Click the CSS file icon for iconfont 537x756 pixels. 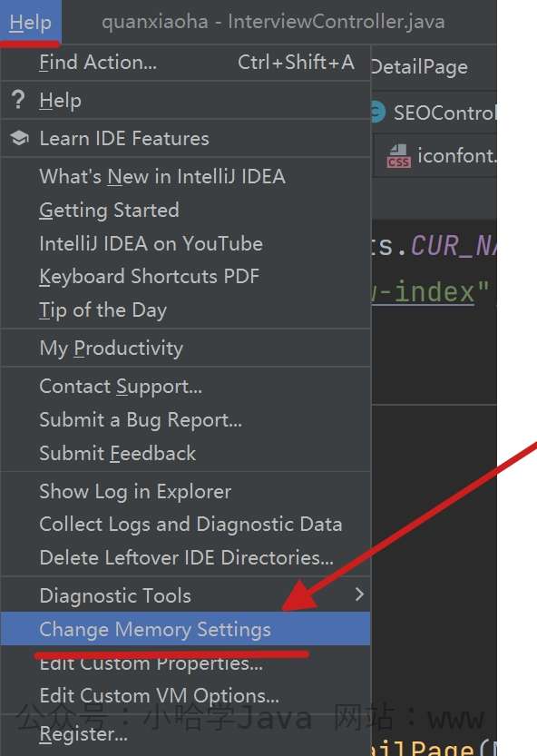point(398,156)
